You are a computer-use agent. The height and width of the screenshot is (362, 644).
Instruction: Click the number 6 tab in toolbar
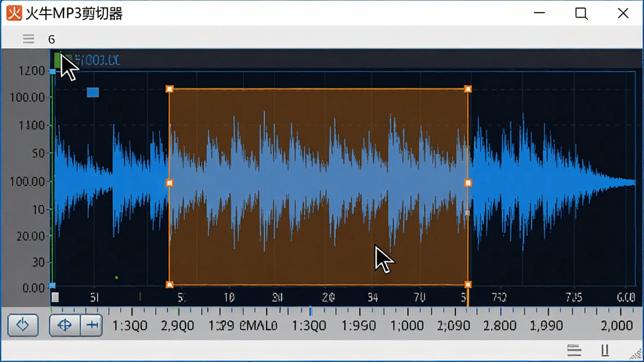(52, 40)
